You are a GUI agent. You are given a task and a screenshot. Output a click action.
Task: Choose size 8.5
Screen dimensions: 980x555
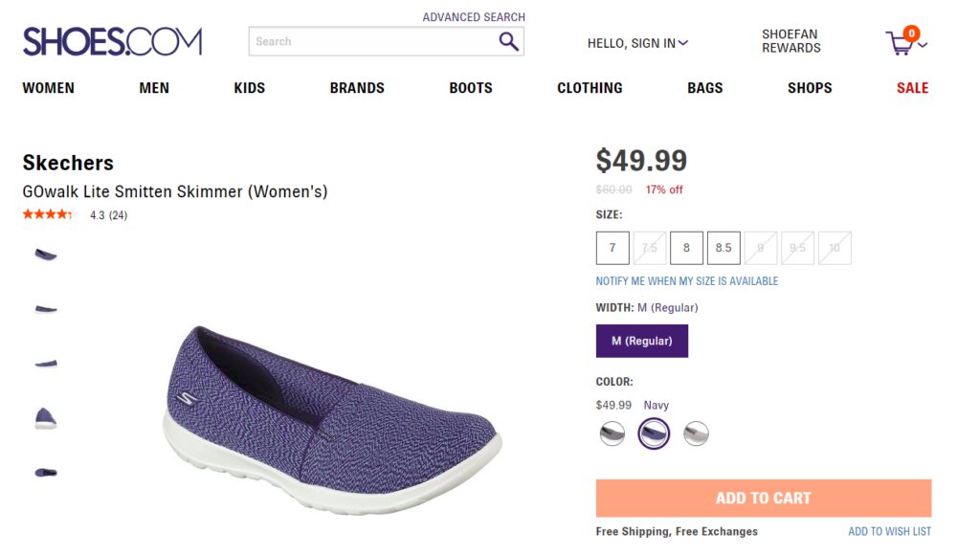(x=724, y=248)
